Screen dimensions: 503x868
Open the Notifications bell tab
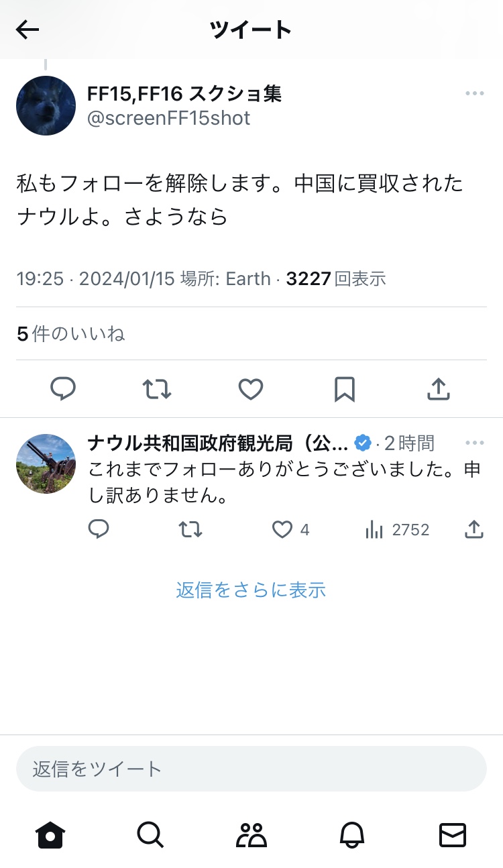(352, 835)
